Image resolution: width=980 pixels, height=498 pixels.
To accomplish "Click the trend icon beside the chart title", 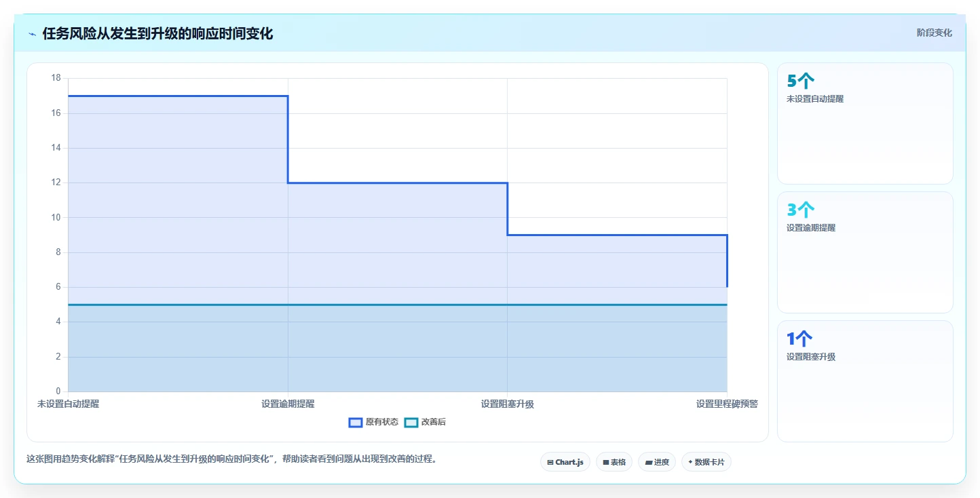I will click(32, 34).
